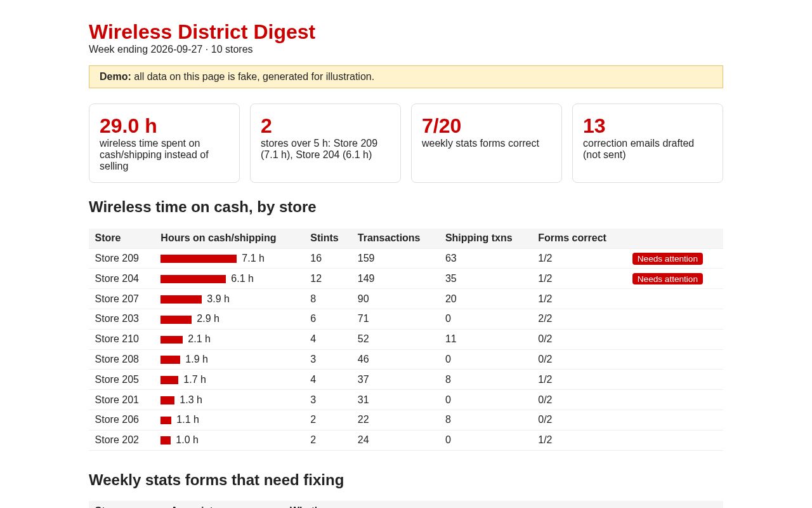This screenshot has width=812, height=508.
Task: Click the 149 transactions cell for Store 204
Action: [x=366, y=279]
